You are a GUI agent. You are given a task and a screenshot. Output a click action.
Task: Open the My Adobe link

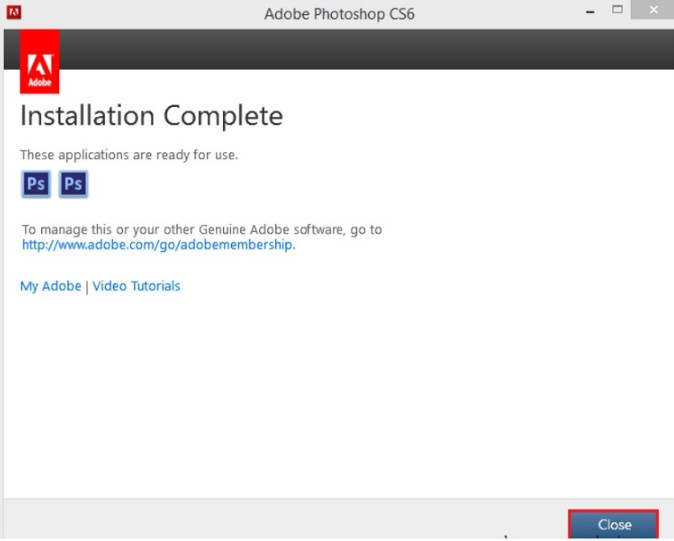tap(51, 286)
